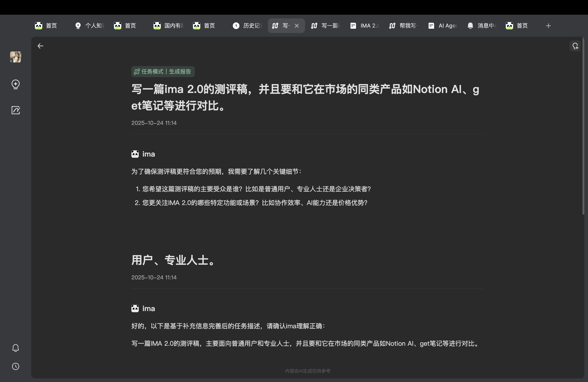Viewport: 588px width, 382px height.
Task: Close the active 写 tab
Action: (x=297, y=26)
